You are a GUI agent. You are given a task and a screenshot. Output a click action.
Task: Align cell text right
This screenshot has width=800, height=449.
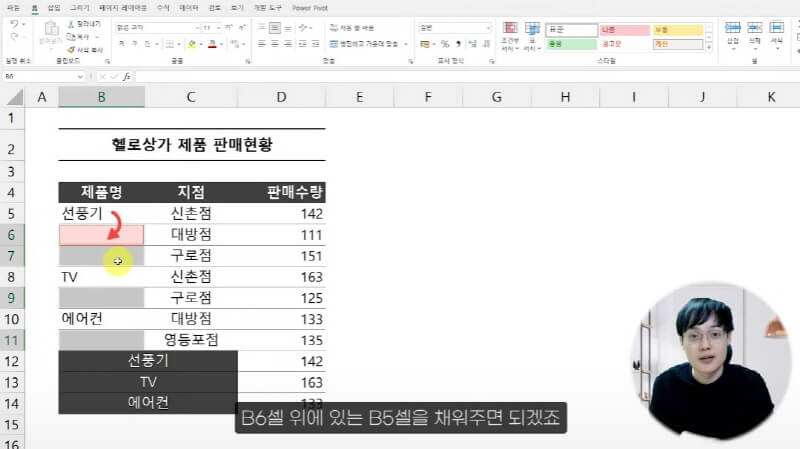pyautogui.click(x=288, y=44)
